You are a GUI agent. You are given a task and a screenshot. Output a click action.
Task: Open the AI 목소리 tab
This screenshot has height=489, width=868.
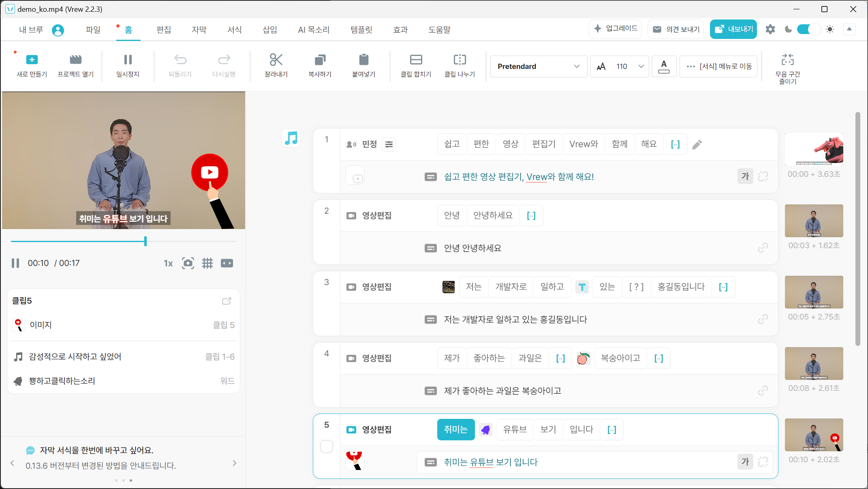tap(314, 30)
